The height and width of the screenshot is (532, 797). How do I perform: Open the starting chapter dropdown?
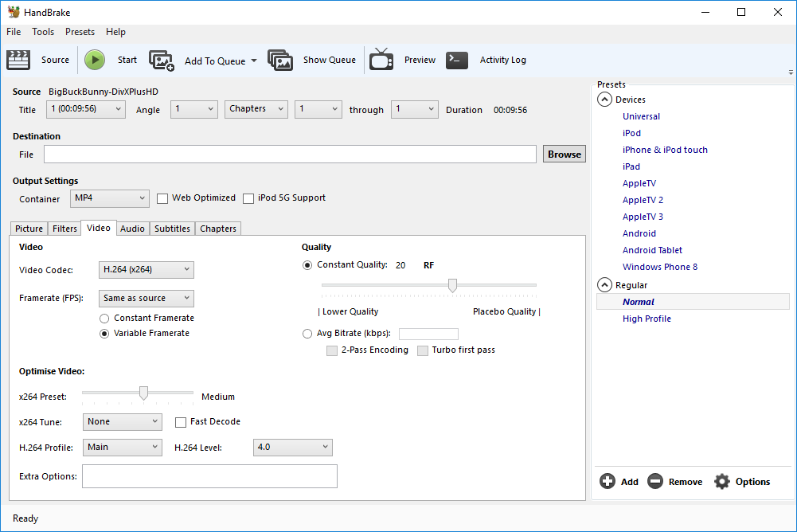coord(318,109)
